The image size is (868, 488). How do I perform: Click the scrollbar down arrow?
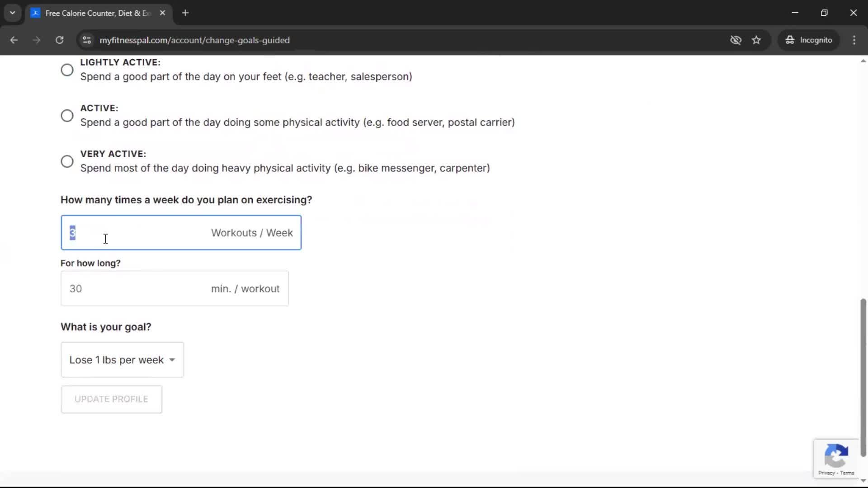coord(863,480)
